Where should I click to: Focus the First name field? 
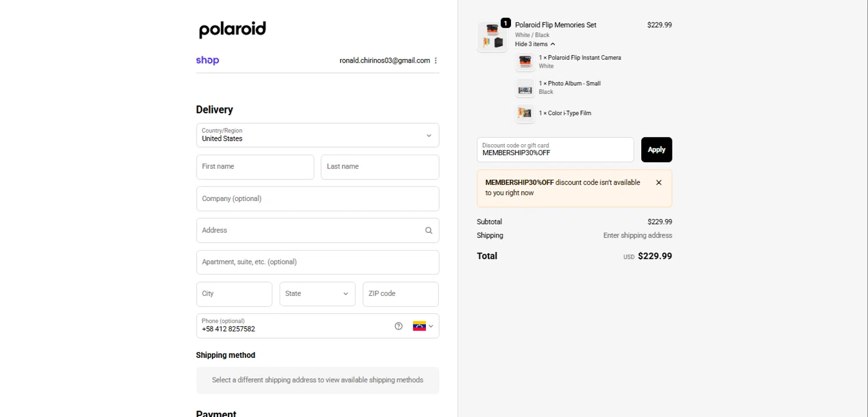tap(255, 167)
